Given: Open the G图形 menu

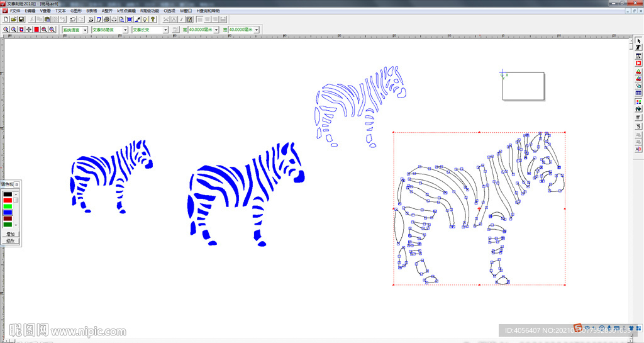Looking at the screenshot, I should [76, 11].
